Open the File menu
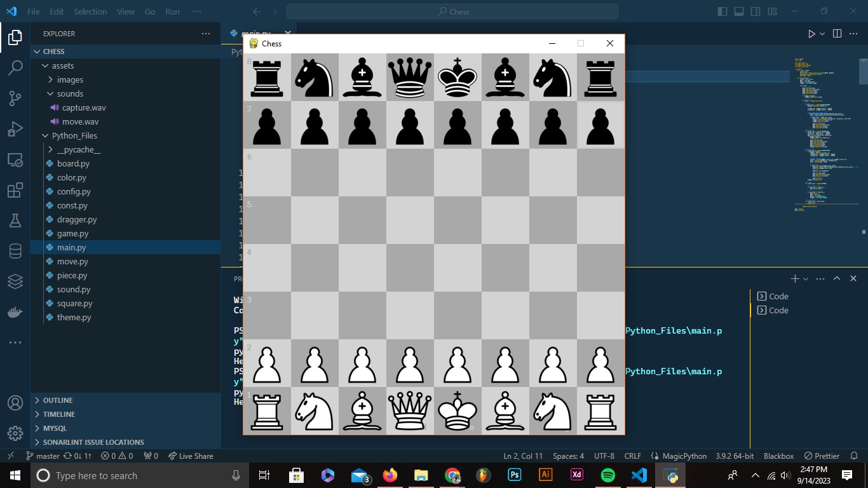Image resolution: width=868 pixels, height=488 pixels. pos(34,11)
